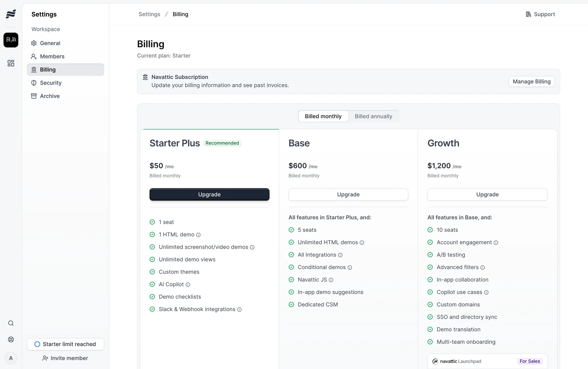Click Support link in header
Viewport: 588px width, 369px height.
540,14
